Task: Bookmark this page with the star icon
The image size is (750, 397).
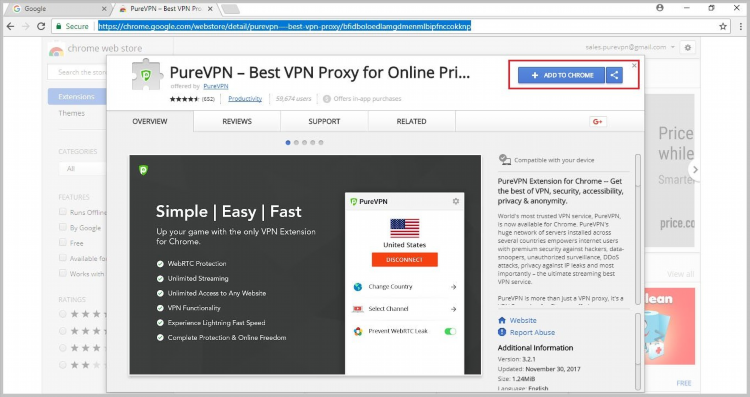Action: pyautogui.click(x=723, y=26)
